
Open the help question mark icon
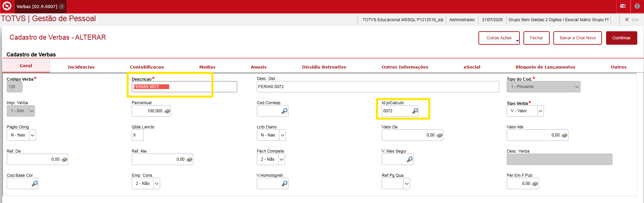637,6
